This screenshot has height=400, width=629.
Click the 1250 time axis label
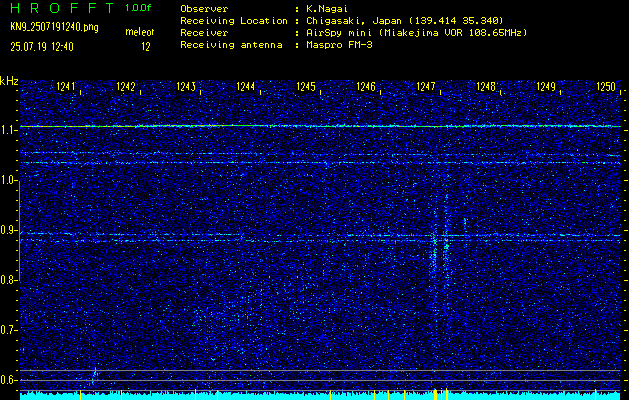(606, 86)
